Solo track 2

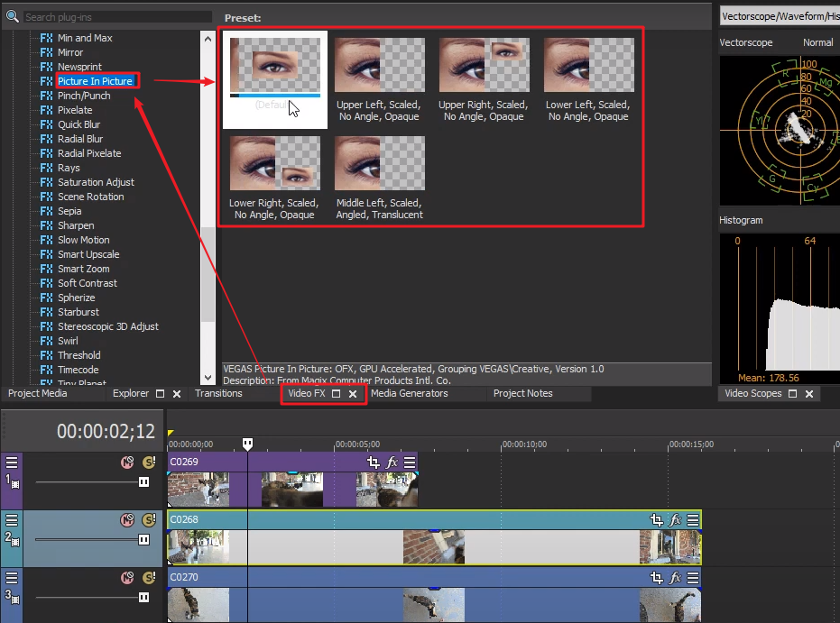pyautogui.click(x=149, y=519)
